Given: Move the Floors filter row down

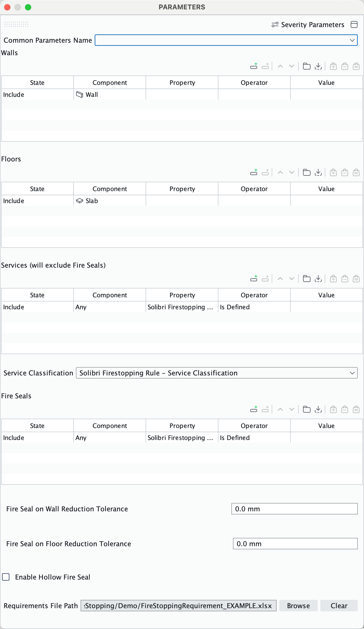Looking at the screenshot, I should [x=292, y=172].
